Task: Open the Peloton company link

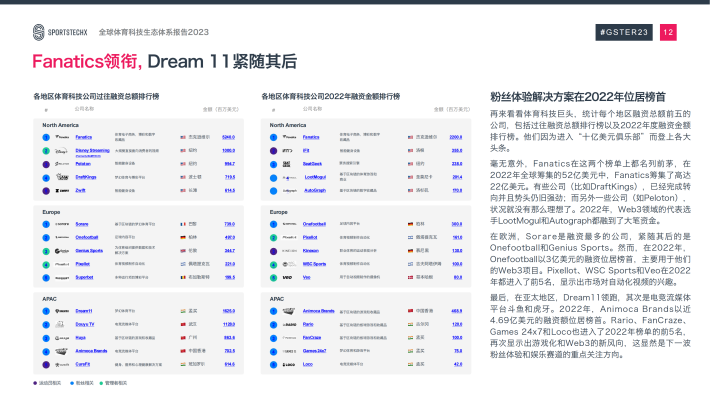Action: click(83, 164)
